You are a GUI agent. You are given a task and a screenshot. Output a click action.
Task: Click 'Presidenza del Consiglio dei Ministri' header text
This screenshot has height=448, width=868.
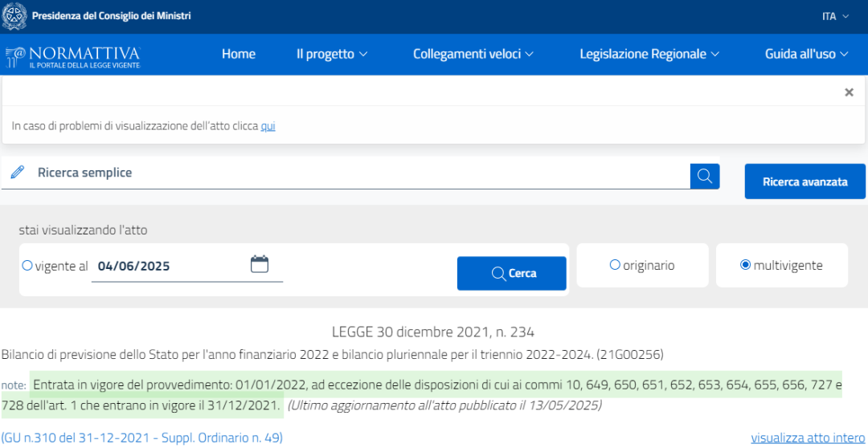pos(111,16)
